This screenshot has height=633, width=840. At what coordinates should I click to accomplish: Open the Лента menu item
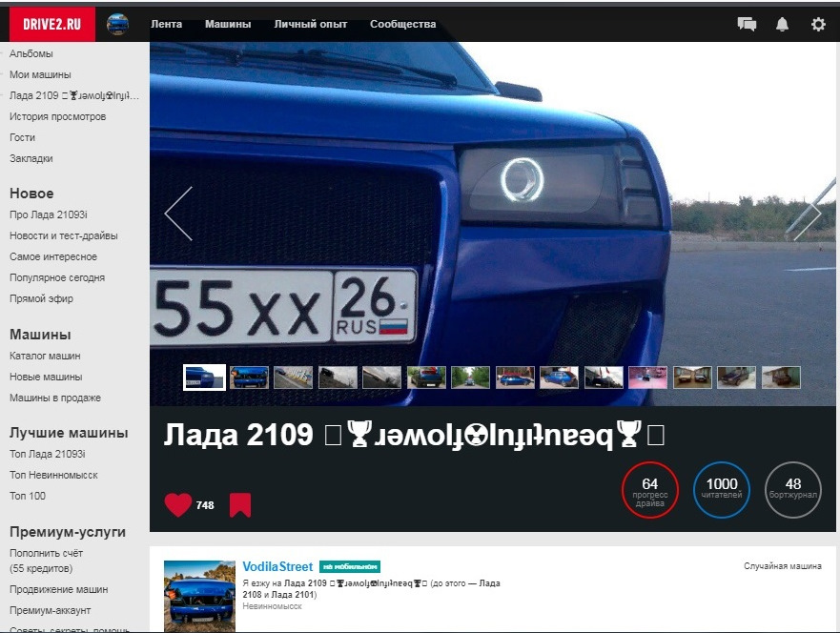(166, 24)
